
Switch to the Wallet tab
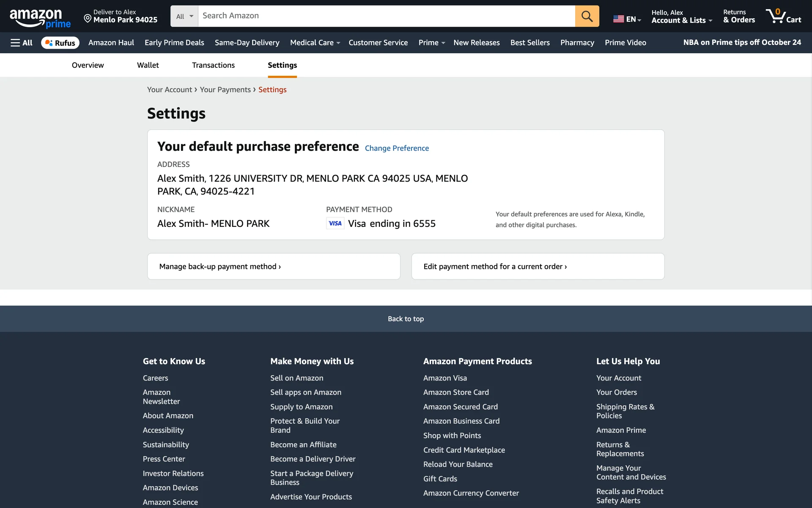point(148,65)
